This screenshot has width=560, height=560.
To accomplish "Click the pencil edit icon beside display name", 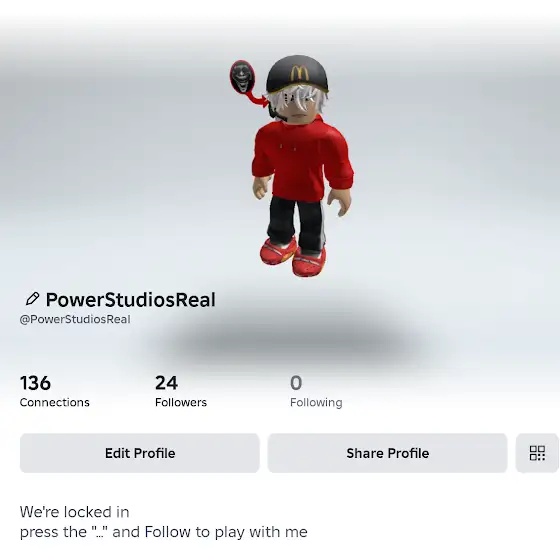I will click(32, 299).
